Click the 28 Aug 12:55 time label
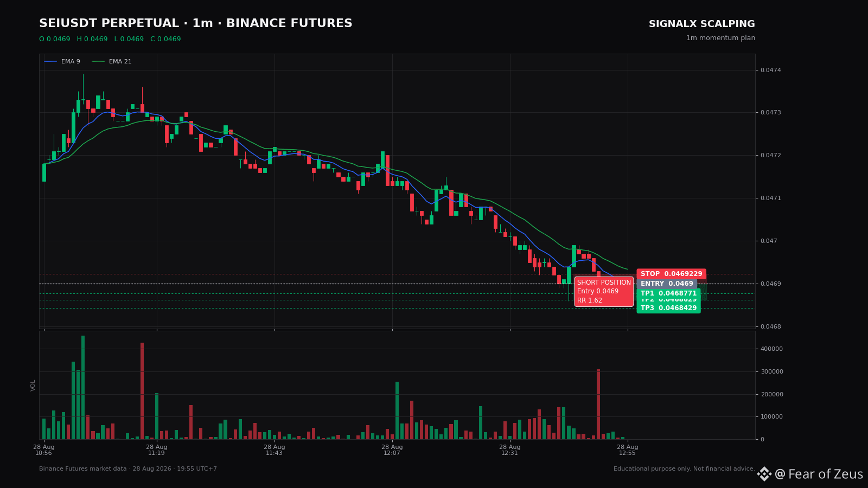Screen dimensions: 868x488 click(628, 450)
